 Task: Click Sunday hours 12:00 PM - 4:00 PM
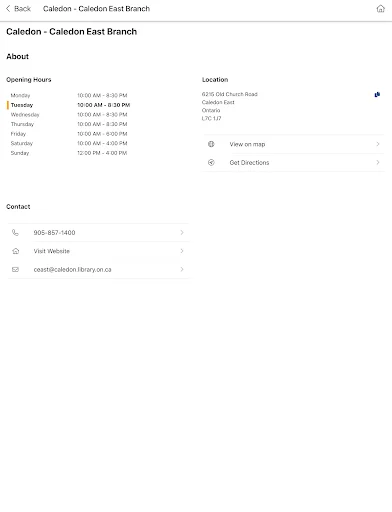pos(102,153)
